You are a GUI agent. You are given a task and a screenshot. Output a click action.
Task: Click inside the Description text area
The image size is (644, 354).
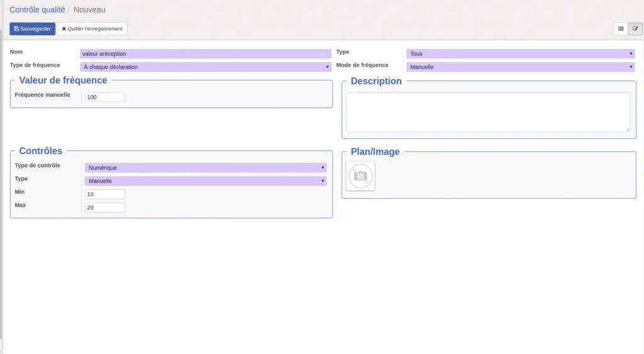(x=488, y=112)
